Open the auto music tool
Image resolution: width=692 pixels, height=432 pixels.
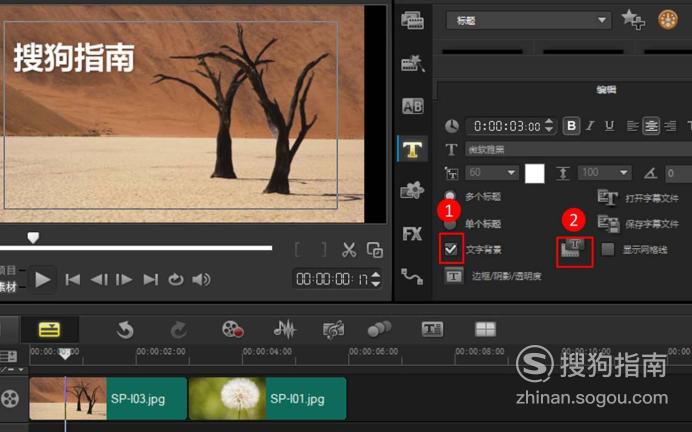[x=333, y=329]
